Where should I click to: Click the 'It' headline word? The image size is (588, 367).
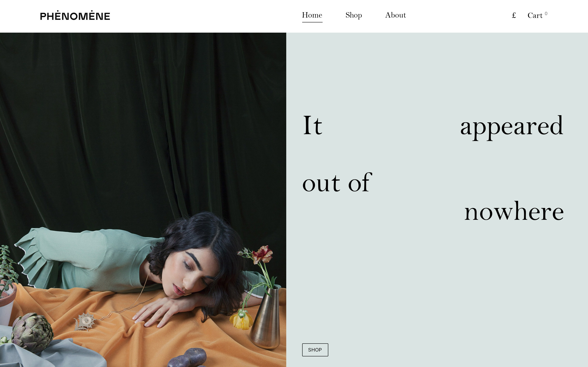(312, 125)
